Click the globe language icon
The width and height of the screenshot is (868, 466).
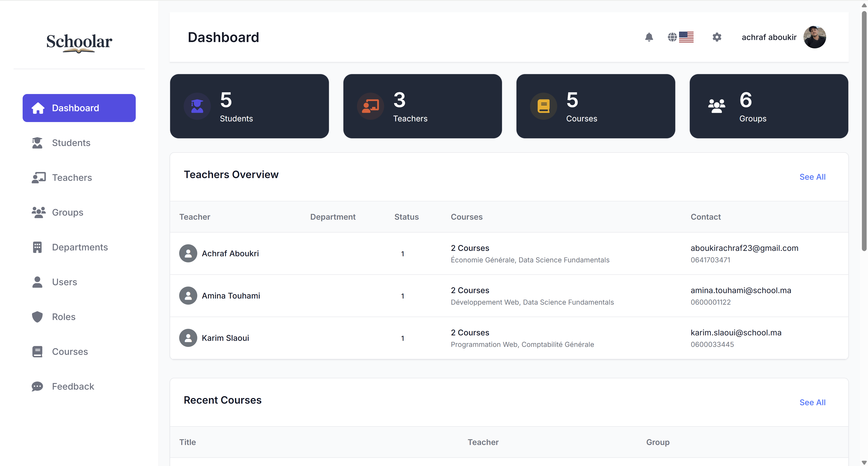coord(672,37)
